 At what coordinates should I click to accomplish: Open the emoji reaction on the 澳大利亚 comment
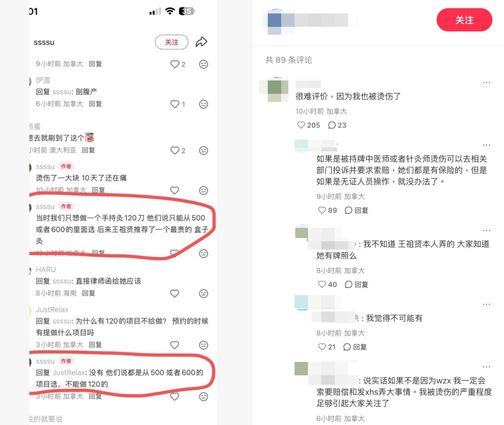click(203, 150)
